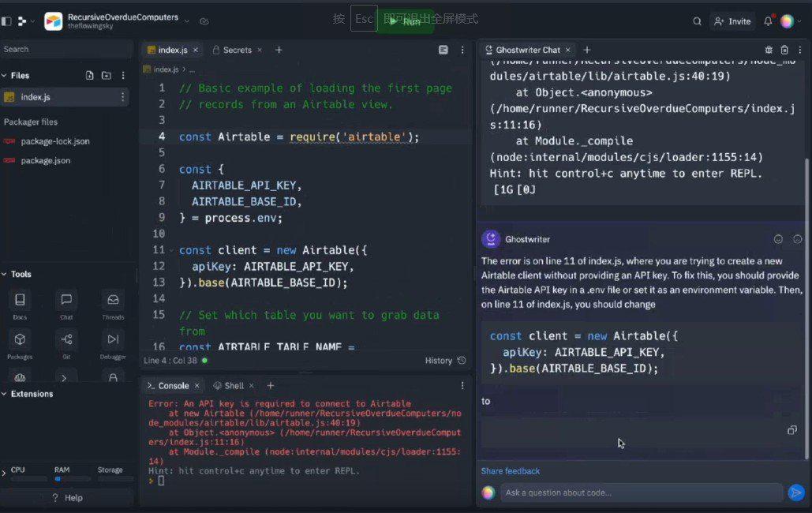Screen dimensions: 812x513
Task: Fold code at line 11
Action: click(171, 250)
